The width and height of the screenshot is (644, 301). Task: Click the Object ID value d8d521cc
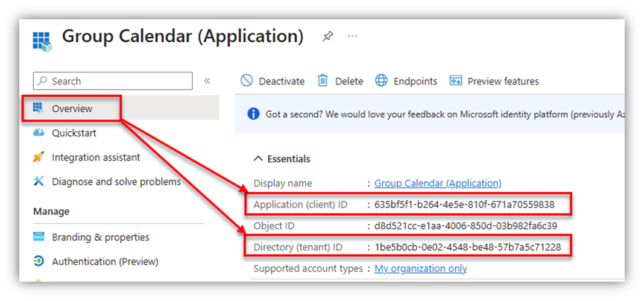tap(466, 226)
